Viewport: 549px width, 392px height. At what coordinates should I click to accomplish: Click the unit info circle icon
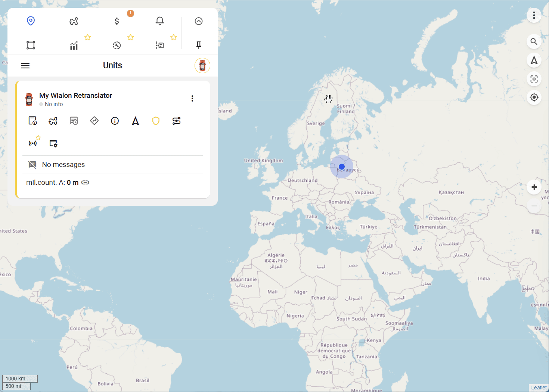[x=115, y=121]
